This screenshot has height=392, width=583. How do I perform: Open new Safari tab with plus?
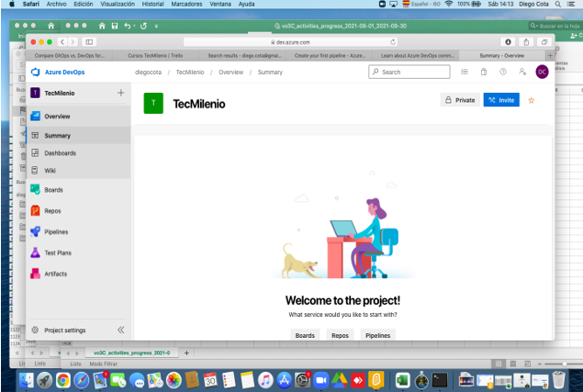click(x=550, y=55)
